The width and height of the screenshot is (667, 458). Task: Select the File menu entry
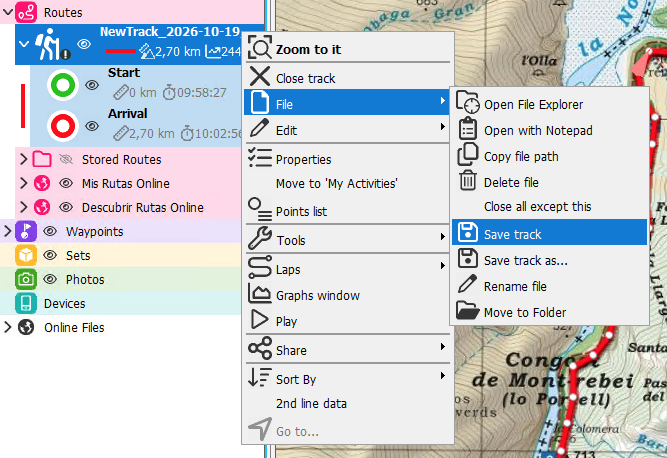click(x=347, y=102)
